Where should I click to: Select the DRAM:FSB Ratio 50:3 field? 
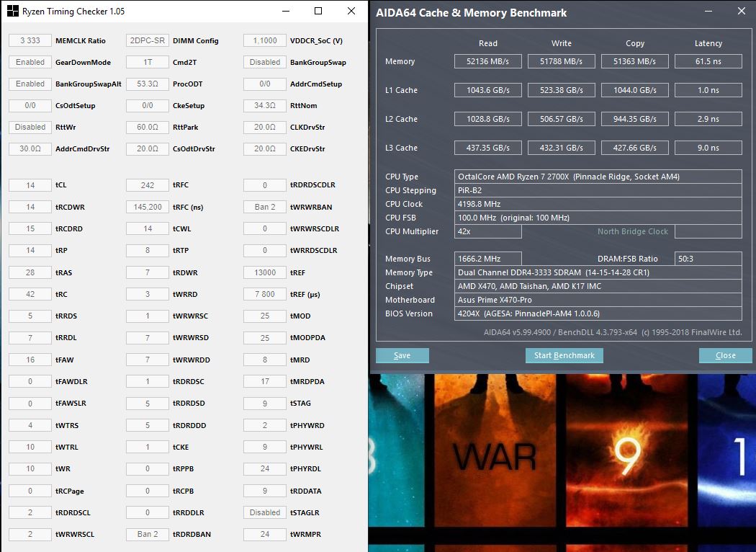click(x=708, y=259)
